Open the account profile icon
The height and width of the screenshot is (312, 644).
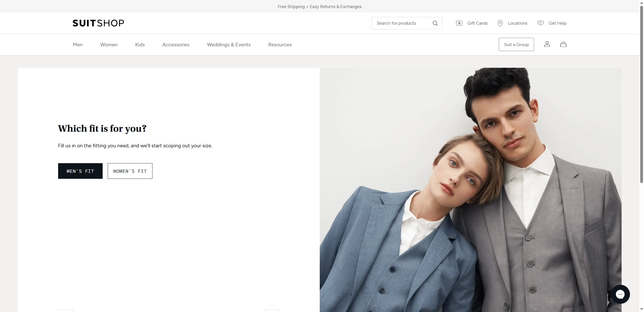point(547,44)
